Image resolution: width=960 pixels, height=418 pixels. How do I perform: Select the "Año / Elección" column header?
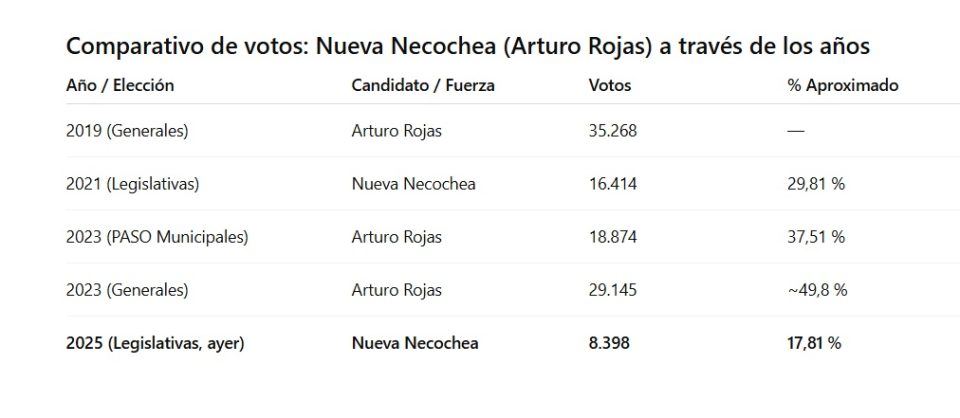120,86
